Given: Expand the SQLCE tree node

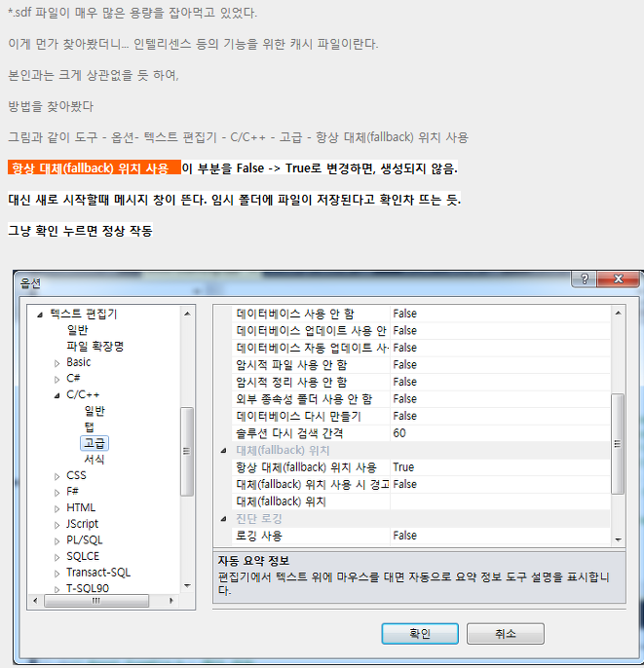Looking at the screenshot, I should coord(57,557).
